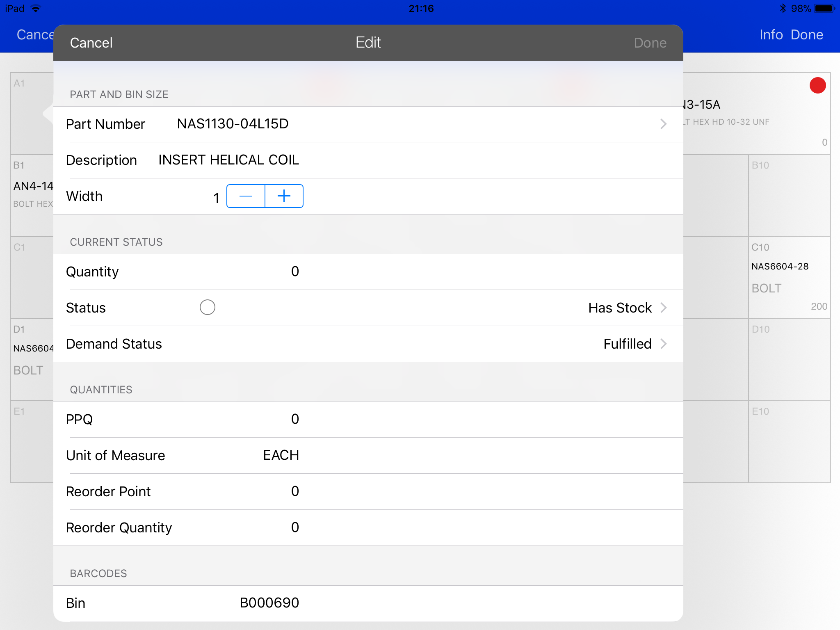Image resolution: width=840 pixels, height=630 pixels.
Task: Expand Part Number chevron for NAS1130-04L15D
Action: 663,124
